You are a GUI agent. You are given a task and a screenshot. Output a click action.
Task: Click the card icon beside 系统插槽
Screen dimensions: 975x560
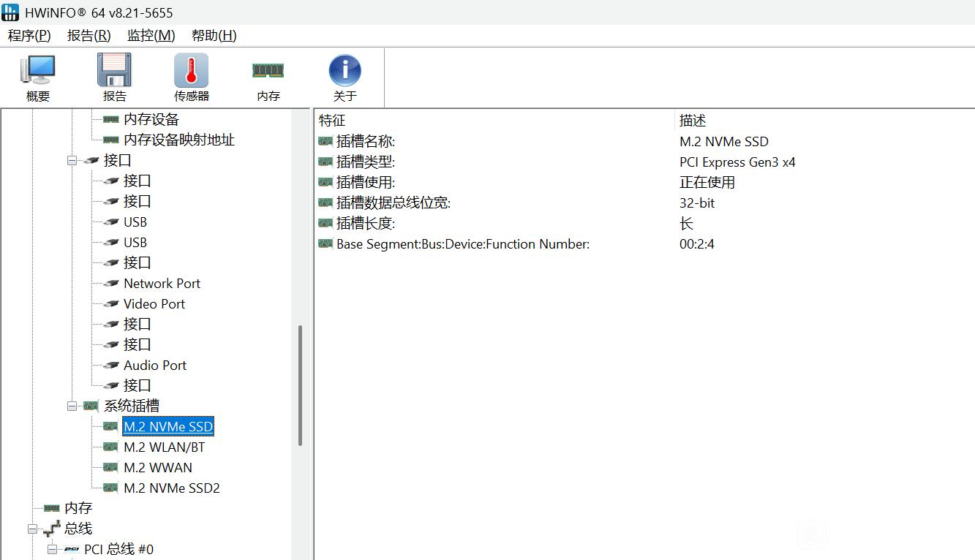click(x=91, y=406)
